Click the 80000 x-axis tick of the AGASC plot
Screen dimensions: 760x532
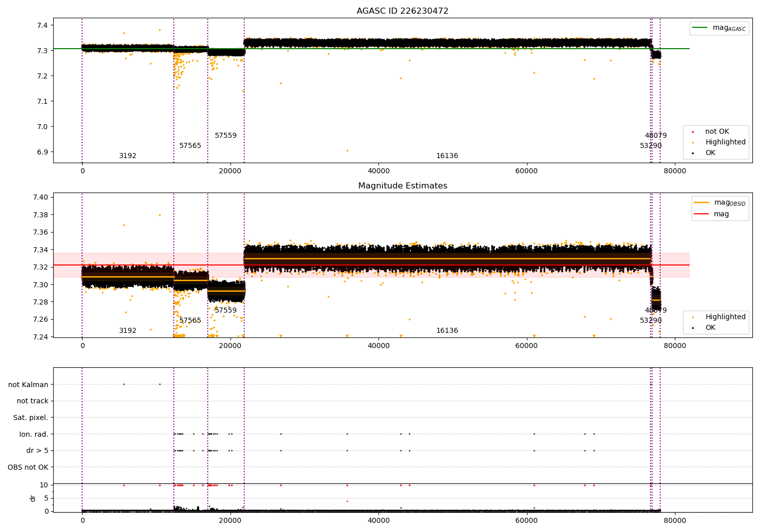pos(675,171)
